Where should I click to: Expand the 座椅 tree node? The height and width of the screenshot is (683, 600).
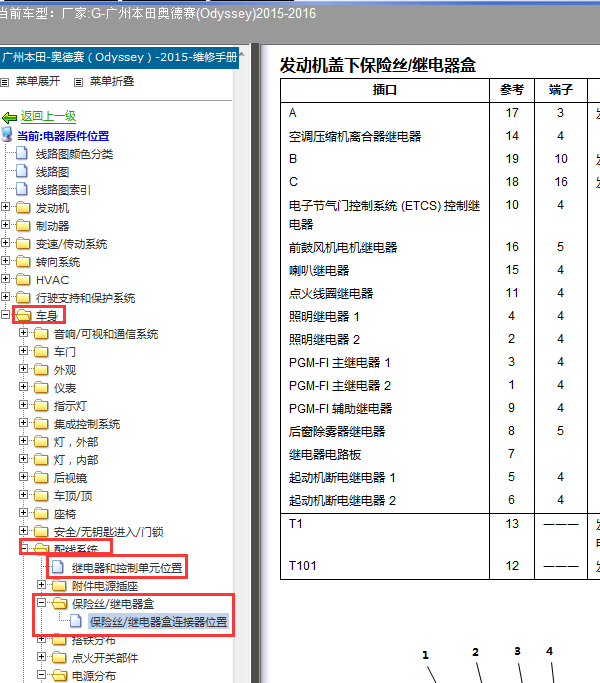24,513
